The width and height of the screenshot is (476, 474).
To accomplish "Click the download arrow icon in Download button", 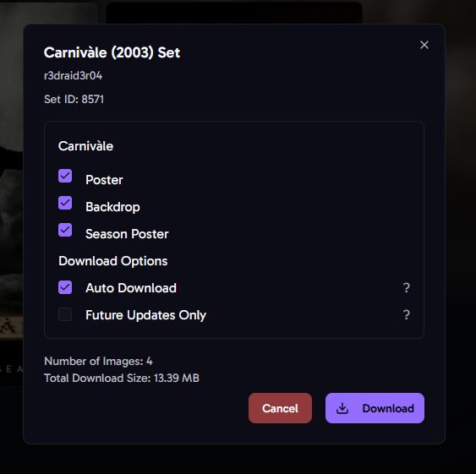I will point(342,408).
